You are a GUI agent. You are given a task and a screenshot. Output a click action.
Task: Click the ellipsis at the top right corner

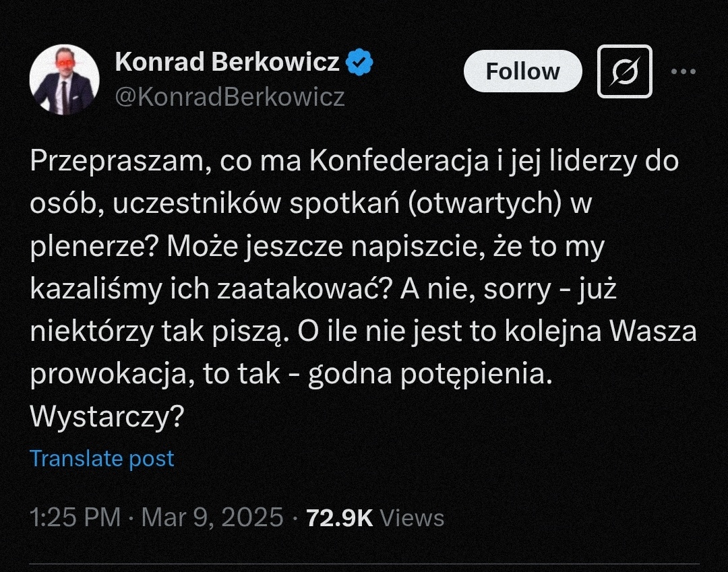684,71
